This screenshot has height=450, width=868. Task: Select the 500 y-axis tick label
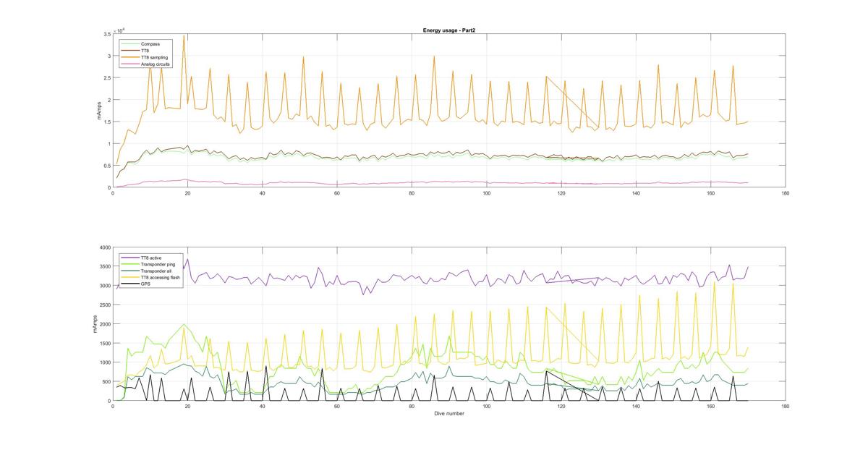coord(106,381)
